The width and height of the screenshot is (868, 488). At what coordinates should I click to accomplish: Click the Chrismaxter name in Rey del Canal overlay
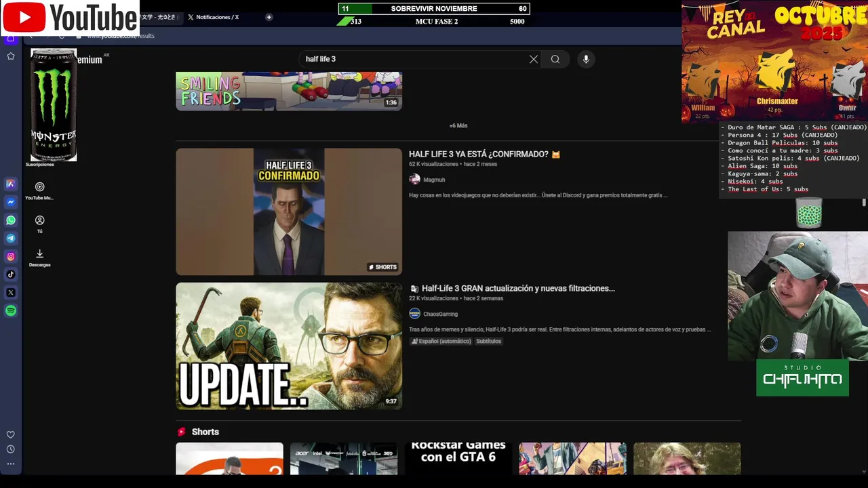(x=777, y=101)
